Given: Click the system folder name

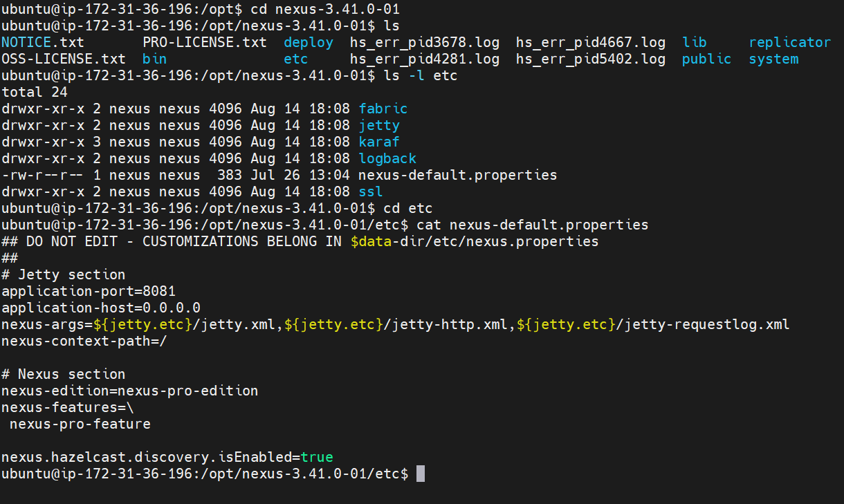Looking at the screenshot, I should [773, 59].
